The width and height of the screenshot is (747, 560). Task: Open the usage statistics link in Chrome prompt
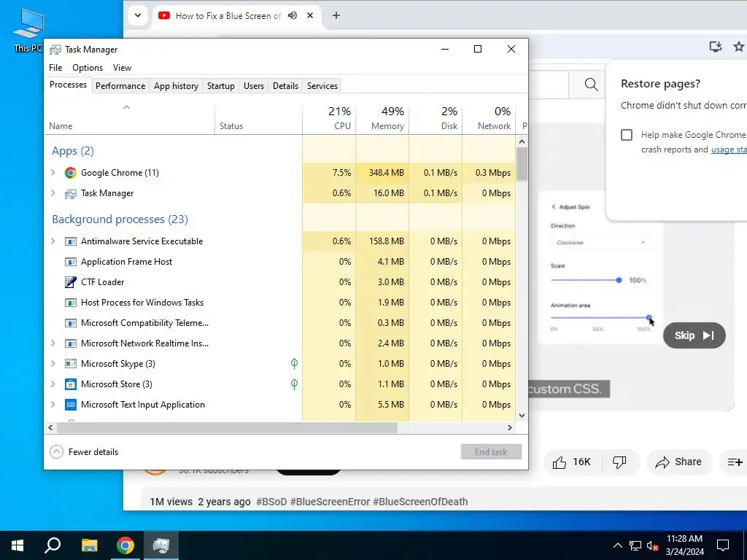pyautogui.click(x=729, y=149)
